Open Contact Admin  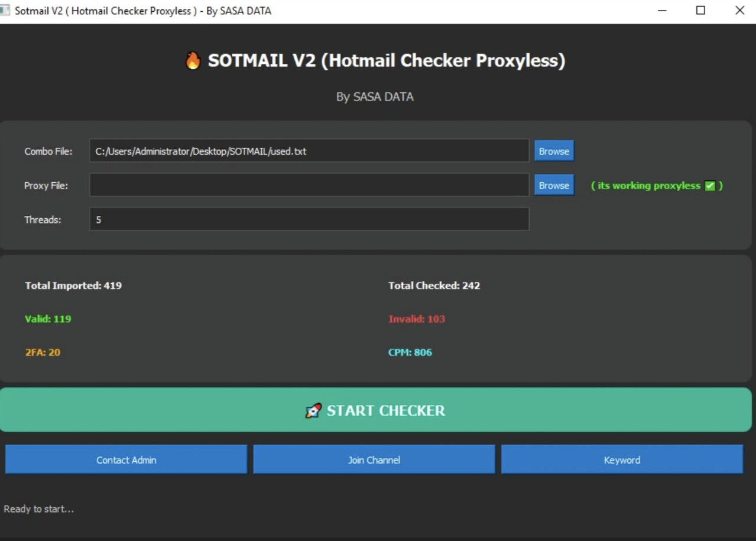tap(126, 459)
